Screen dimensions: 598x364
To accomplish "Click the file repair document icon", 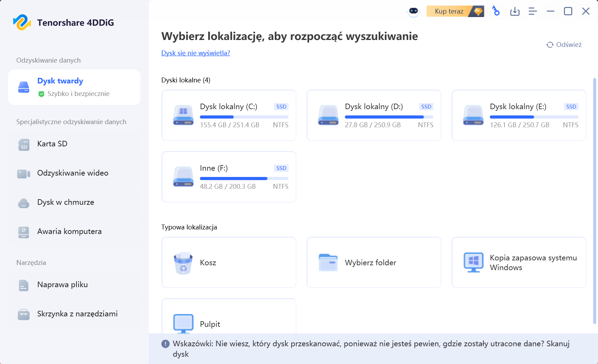I will point(24,285).
